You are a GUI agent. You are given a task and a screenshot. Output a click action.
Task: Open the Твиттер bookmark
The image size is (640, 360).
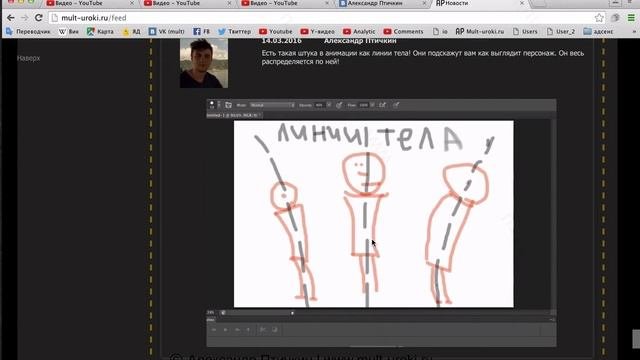click(235, 31)
